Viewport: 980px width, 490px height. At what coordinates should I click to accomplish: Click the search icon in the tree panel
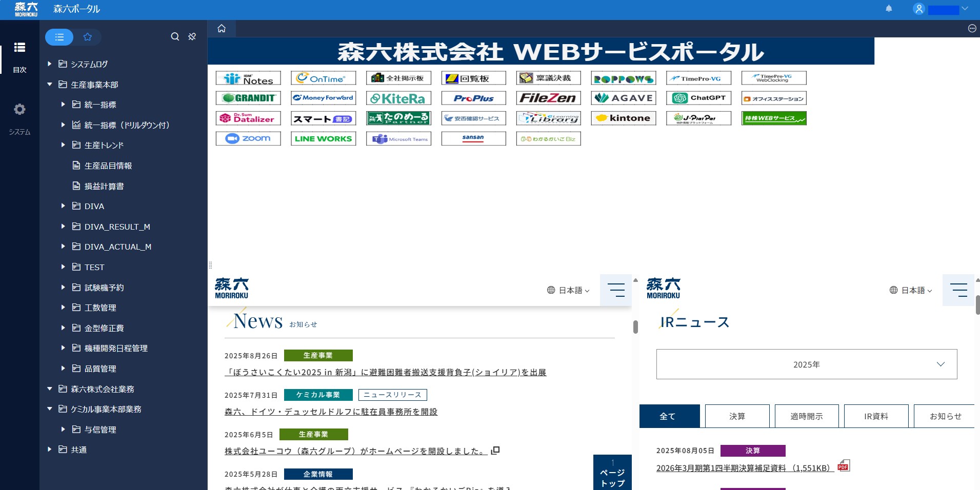click(175, 37)
